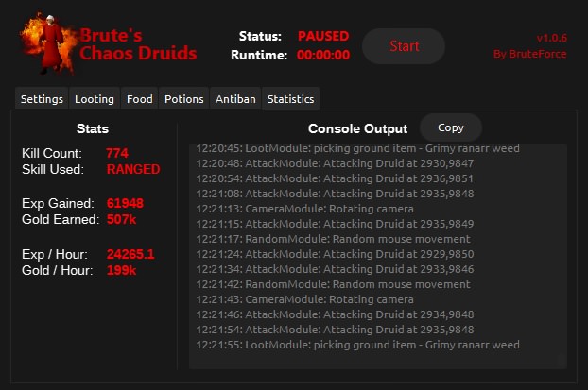The height and width of the screenshot is (390, 588).
Task: Open the Antiban tab
Action: (x=235, y=99)
